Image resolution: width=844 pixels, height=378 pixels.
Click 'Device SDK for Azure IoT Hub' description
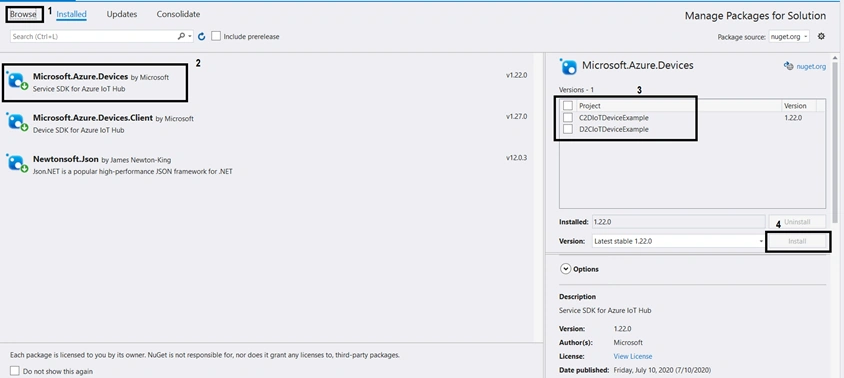coord(79,130)
